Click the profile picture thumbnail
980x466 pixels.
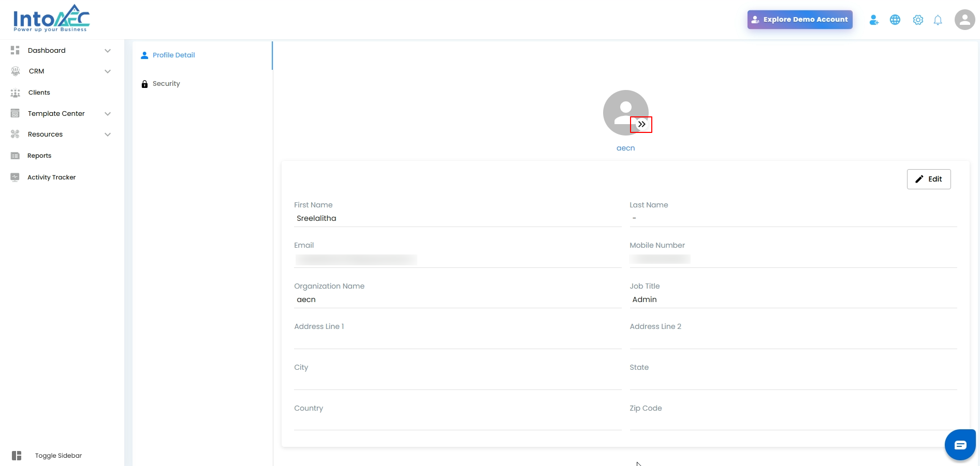(625, 112)
